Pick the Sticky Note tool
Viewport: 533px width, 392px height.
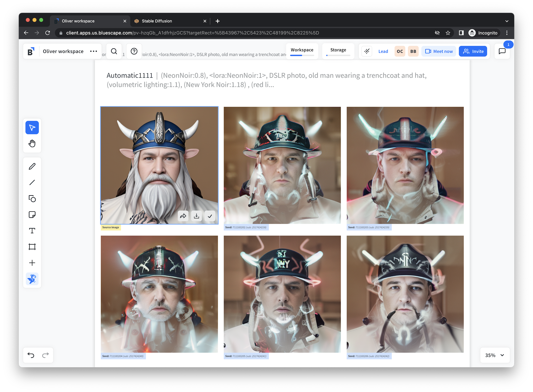click(x=32, y=215)
